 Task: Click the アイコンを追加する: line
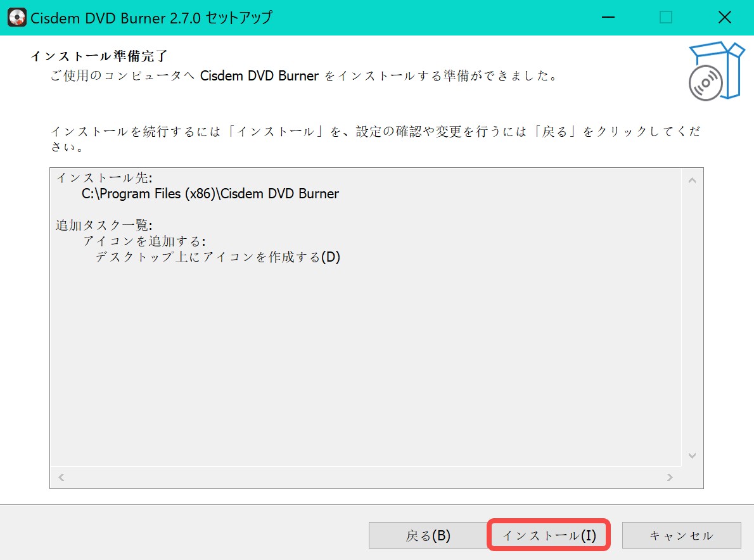[144, 241]
